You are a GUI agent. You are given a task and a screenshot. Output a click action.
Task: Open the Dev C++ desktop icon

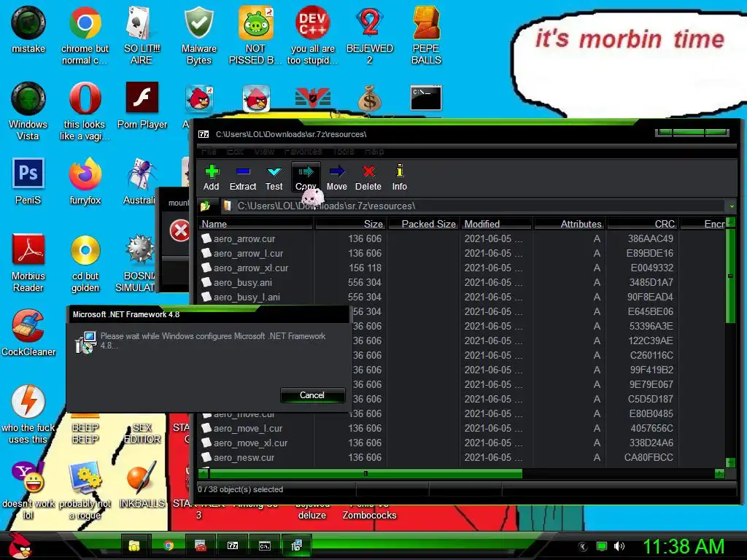point(312,35)
